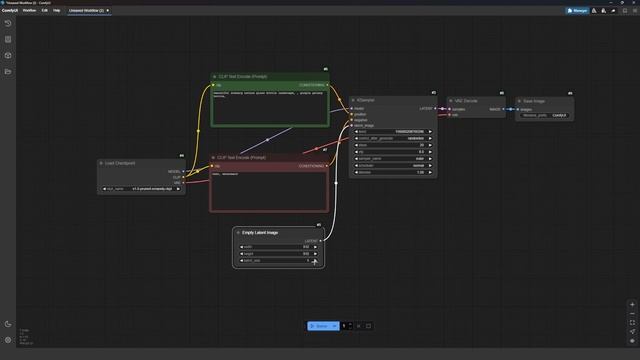Decrease Empty Latent batch_size value
The height and width of the screenshot is (360, 640).
pos(241,260)
